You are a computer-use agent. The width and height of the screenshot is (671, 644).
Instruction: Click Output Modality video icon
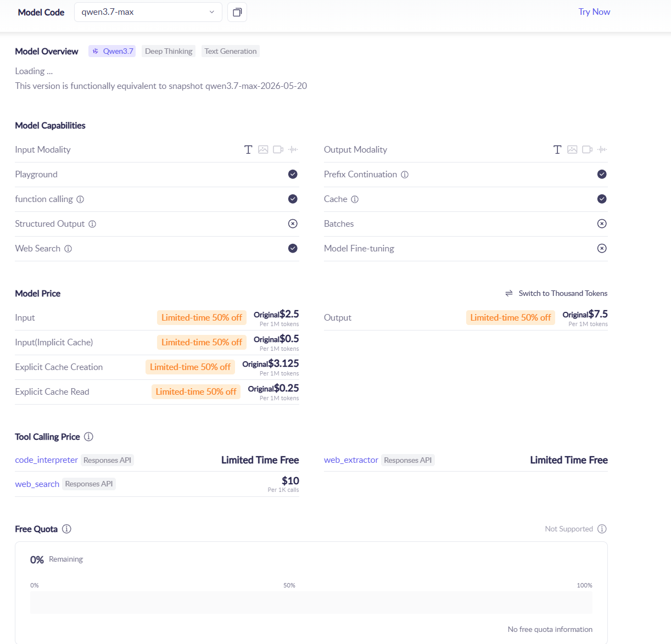point(588,149)
